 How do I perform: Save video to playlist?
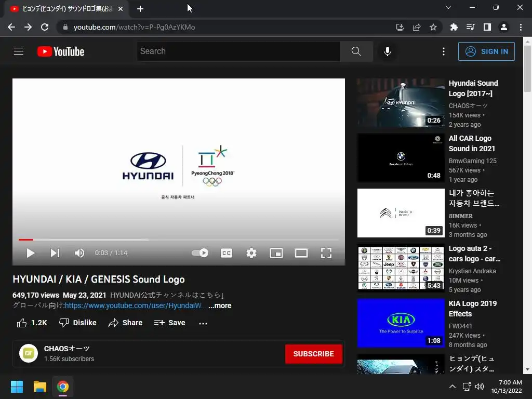tap(169, 323)
